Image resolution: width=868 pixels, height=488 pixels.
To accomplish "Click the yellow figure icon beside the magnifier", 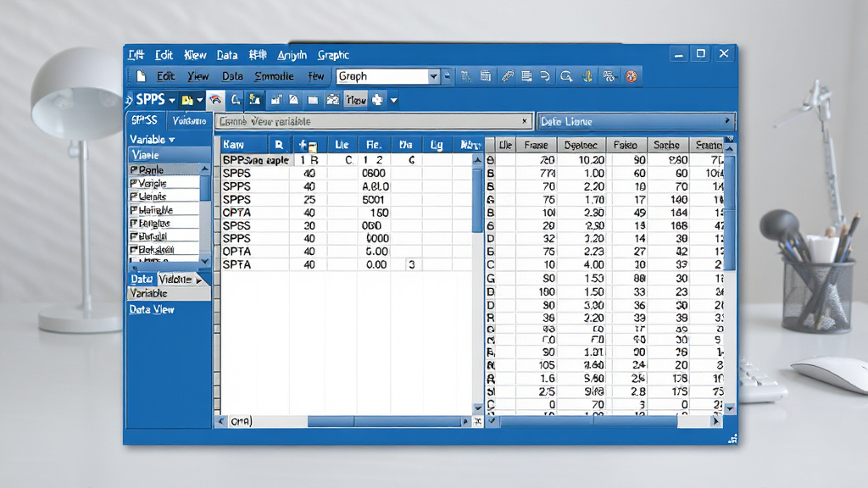I will 587,76.
